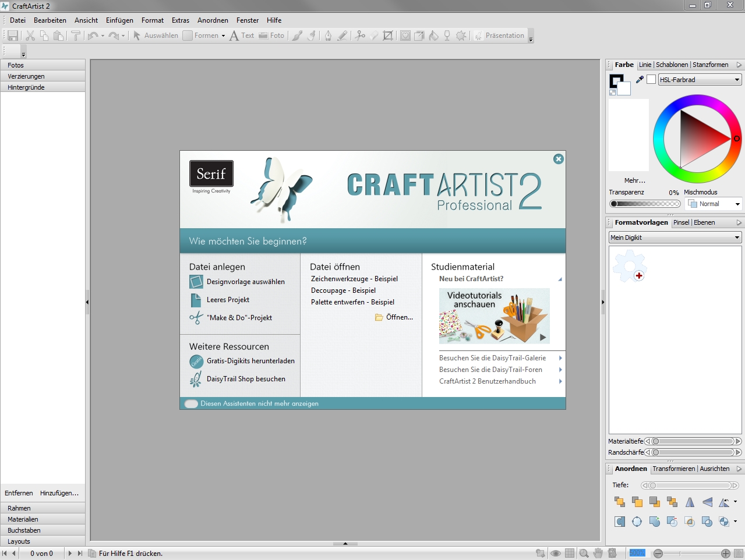Screen dimensions: 745x560
Task: Flip the object horizontally in Anordnen panel
Action: [x=690, y=501]
